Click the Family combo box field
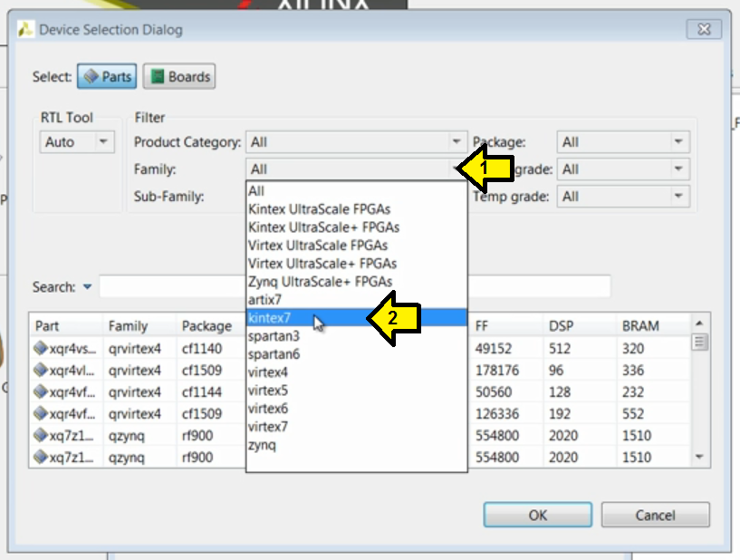Viewport: 740px width, 560px height. tap(356, 169)
